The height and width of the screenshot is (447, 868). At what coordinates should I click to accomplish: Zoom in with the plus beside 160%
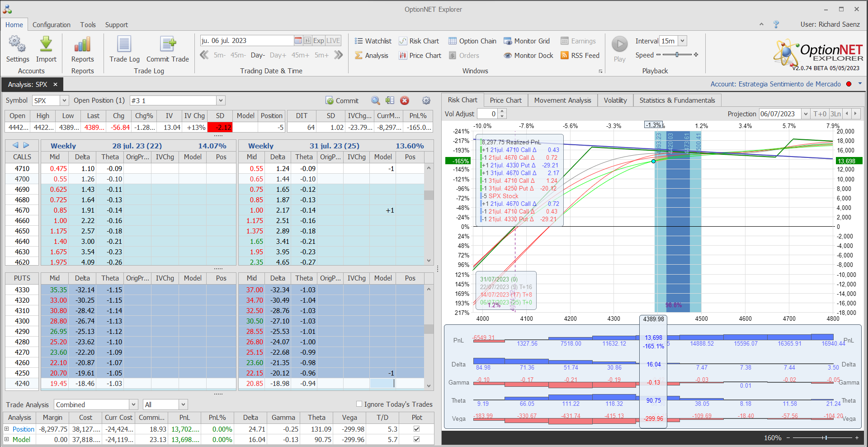(857, 438)
